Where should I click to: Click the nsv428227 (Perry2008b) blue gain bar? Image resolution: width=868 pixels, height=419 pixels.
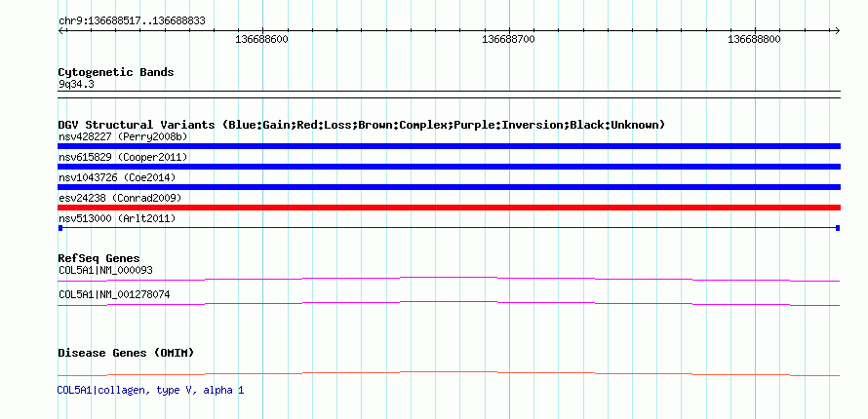click(x=449, y=146)
